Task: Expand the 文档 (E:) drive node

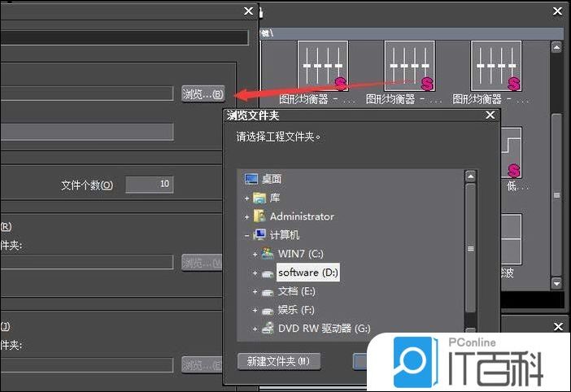Action: [x=255, y=291]
